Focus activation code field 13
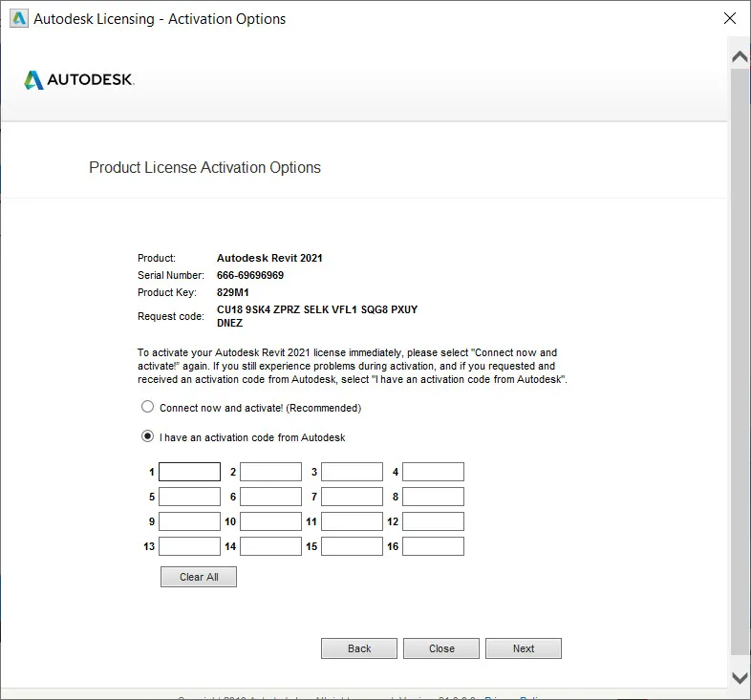 pos(189,546)
